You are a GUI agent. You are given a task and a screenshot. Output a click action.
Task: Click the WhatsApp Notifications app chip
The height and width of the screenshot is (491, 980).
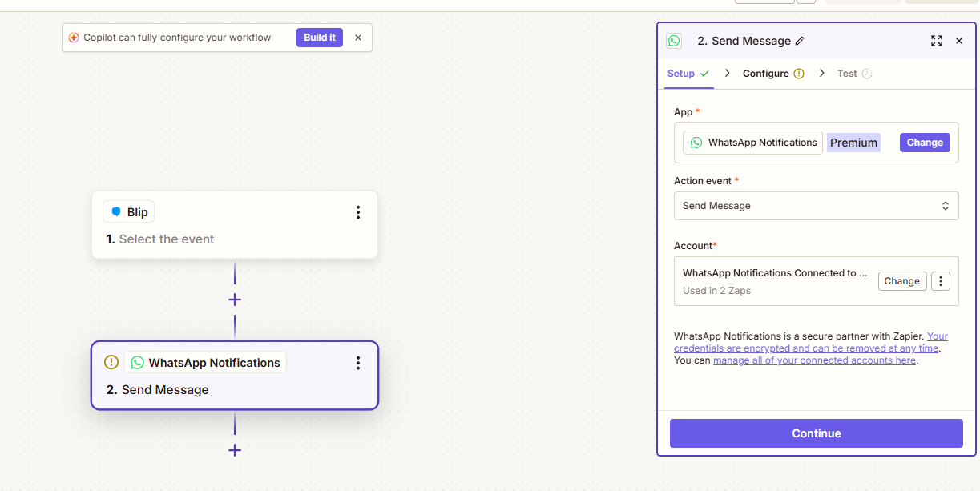(x=753, y=143)
